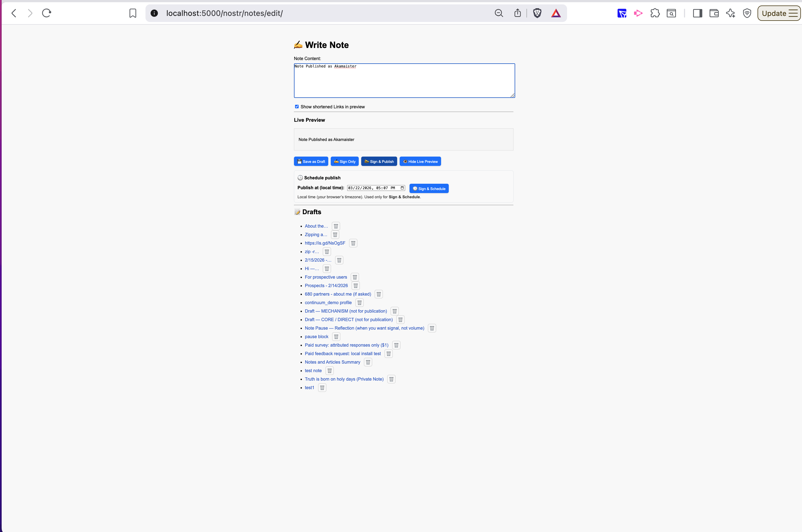
Task: Open the Brave wallet icon
Action: (714, 13)
